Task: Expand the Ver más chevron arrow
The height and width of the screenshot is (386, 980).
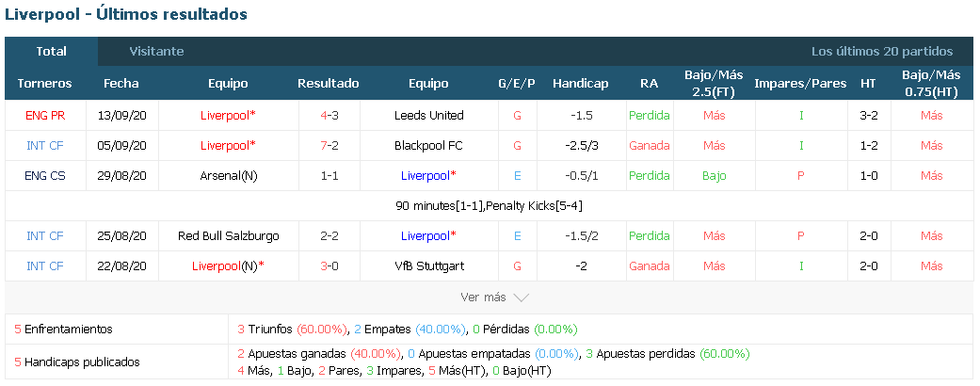Action: [x=521, y=298]
